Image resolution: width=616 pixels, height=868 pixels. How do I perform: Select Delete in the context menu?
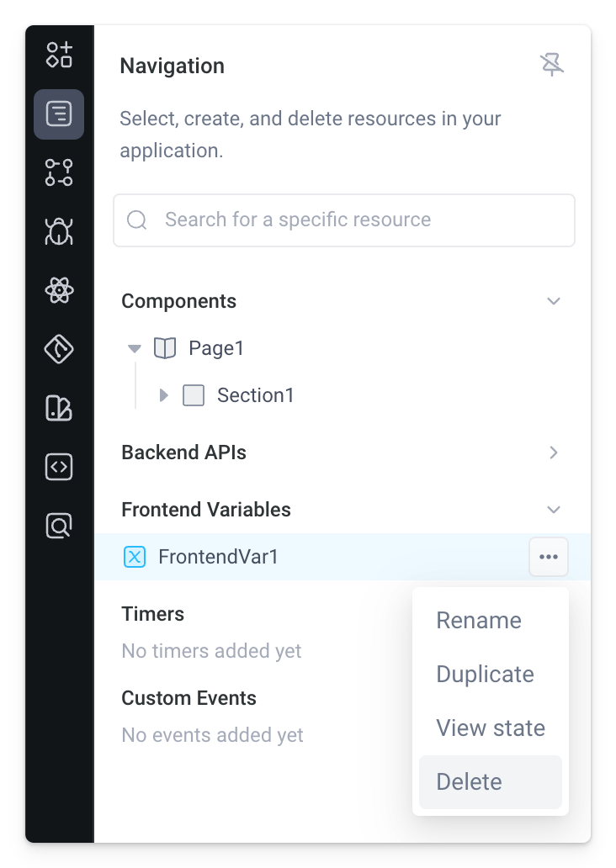pyautogui.click(x=468, y=781)
